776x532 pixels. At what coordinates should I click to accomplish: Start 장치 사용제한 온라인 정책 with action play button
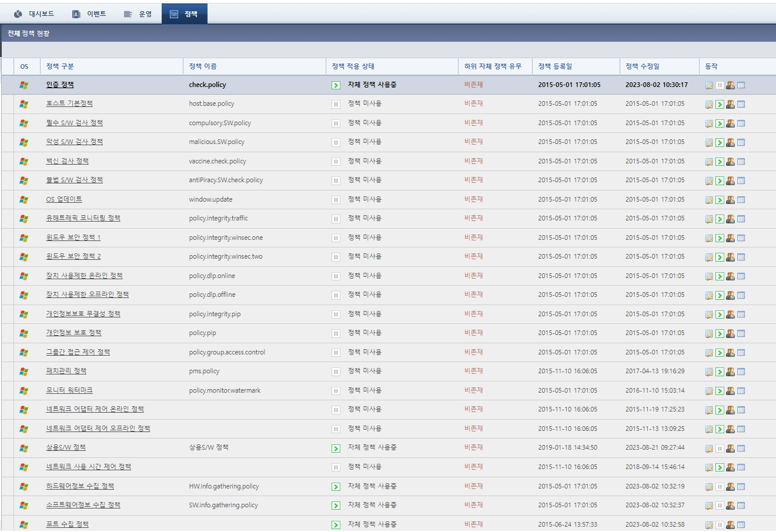pos(720,276)
